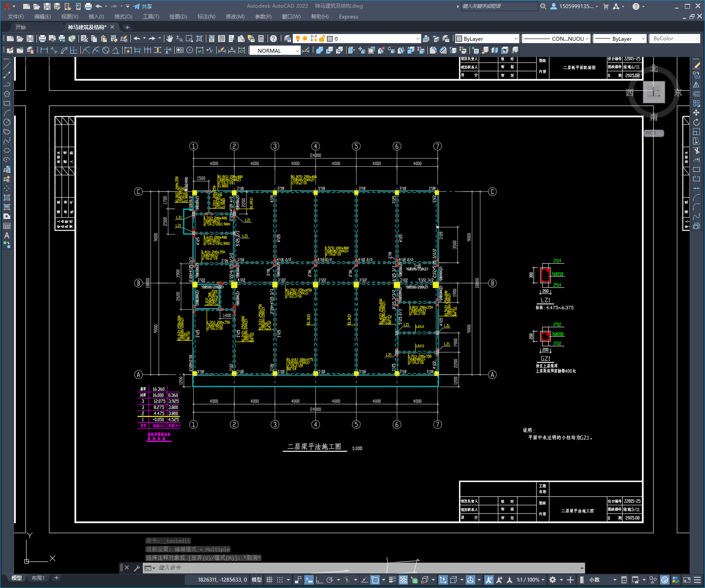Switch to the 布局1 layout tab
705x588 pixels.
pos(38,578)
